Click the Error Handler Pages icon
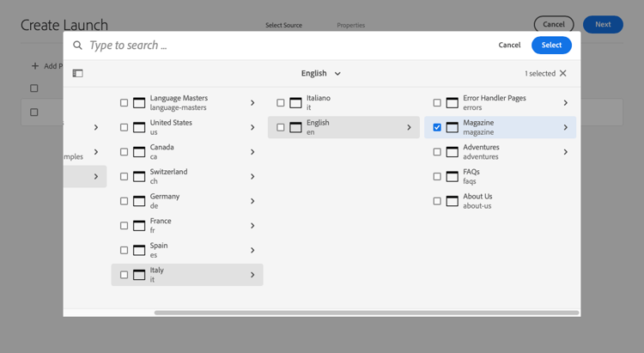Screen dimensions: 644x353 [453, 103]
